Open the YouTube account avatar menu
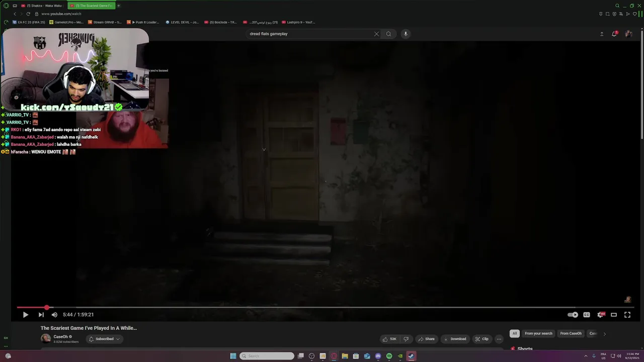 tap(628, 34)
